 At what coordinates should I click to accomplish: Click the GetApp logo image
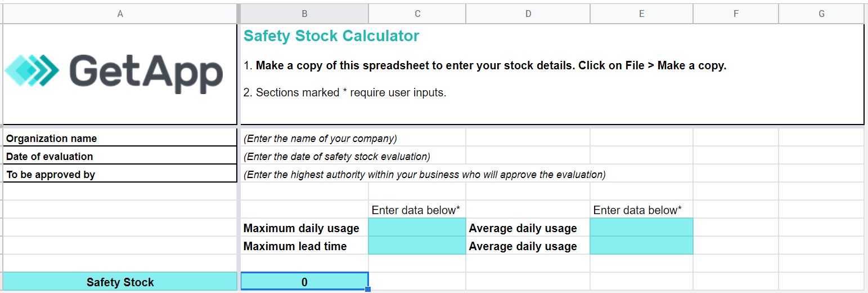[x=114, y=74]
